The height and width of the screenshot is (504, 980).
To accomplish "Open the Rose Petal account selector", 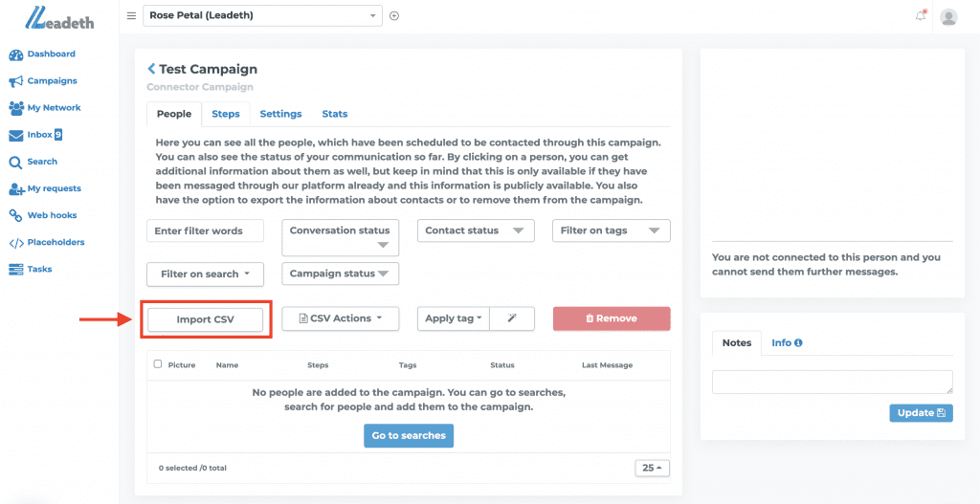I will [262, 16].
